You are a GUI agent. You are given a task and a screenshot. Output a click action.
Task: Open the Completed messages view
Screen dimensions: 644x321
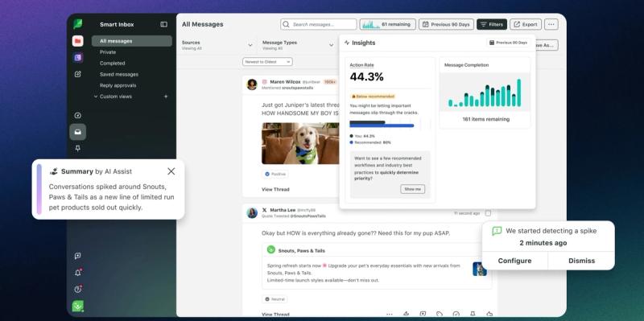pos(112,64)
